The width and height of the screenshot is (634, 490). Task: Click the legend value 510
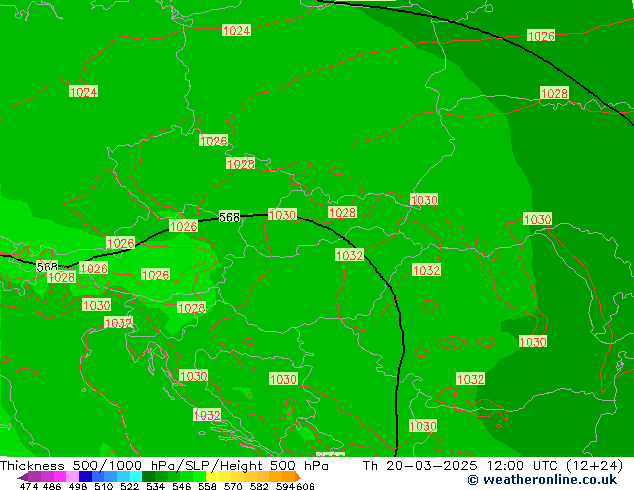point(104,486)
